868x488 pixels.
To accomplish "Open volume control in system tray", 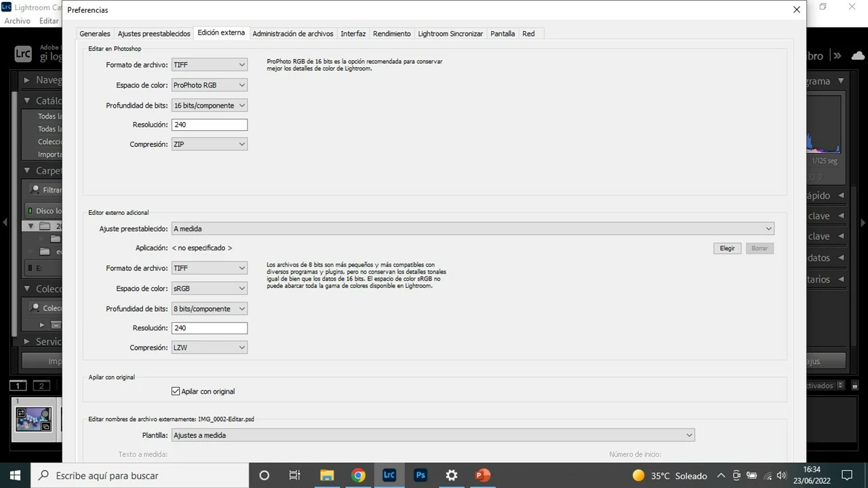I will 782,476.
